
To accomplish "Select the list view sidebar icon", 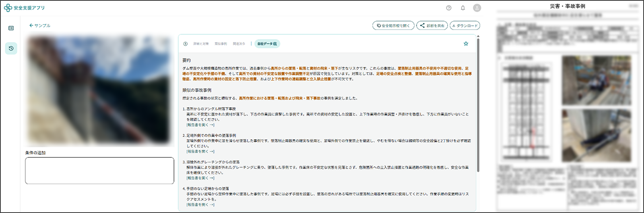I will (x=11, y=28).
